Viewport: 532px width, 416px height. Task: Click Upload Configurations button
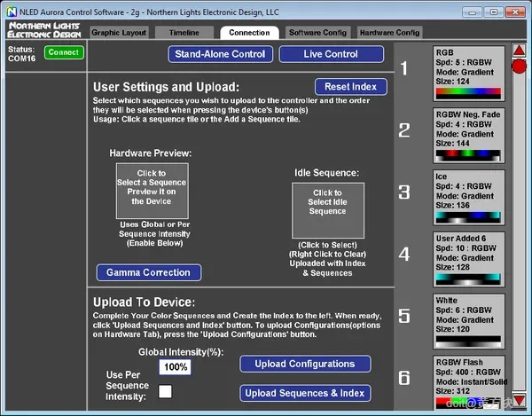click(x=305, y=364)
